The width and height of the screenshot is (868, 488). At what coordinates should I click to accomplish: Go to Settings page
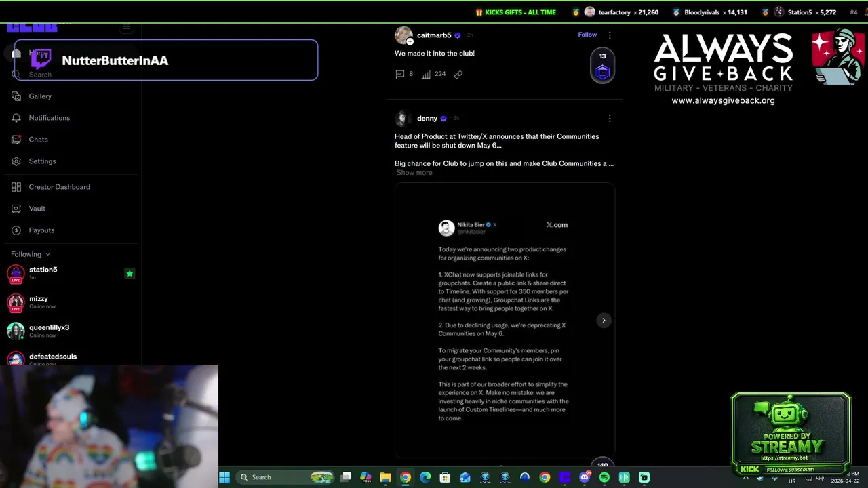[42, 161]
